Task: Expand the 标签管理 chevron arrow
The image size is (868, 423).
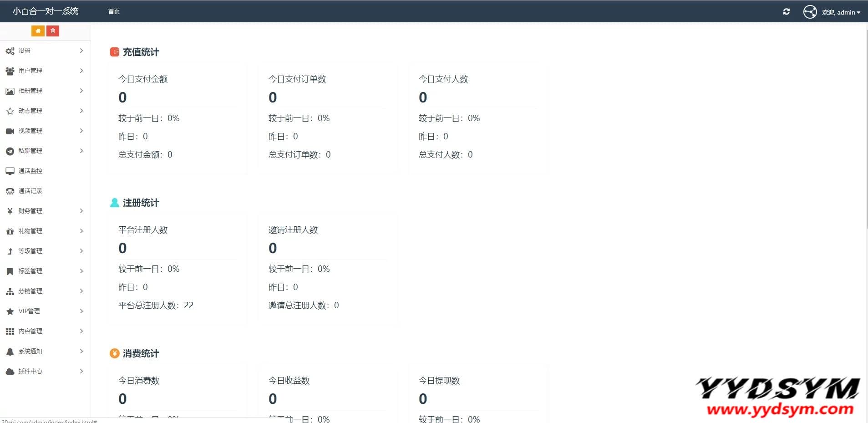Action: click(x=81, y=271)
